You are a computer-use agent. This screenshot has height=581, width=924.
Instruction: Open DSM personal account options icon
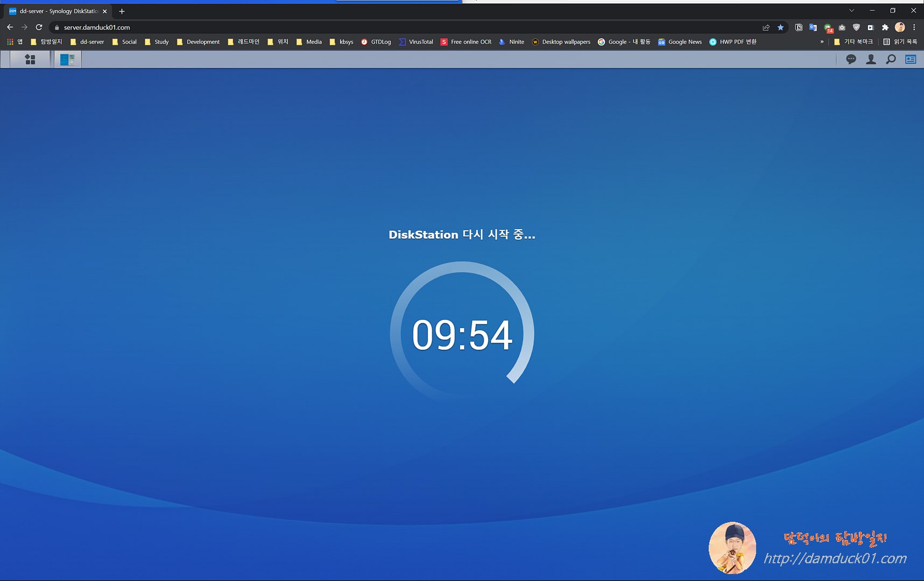(x=871, y=59)
